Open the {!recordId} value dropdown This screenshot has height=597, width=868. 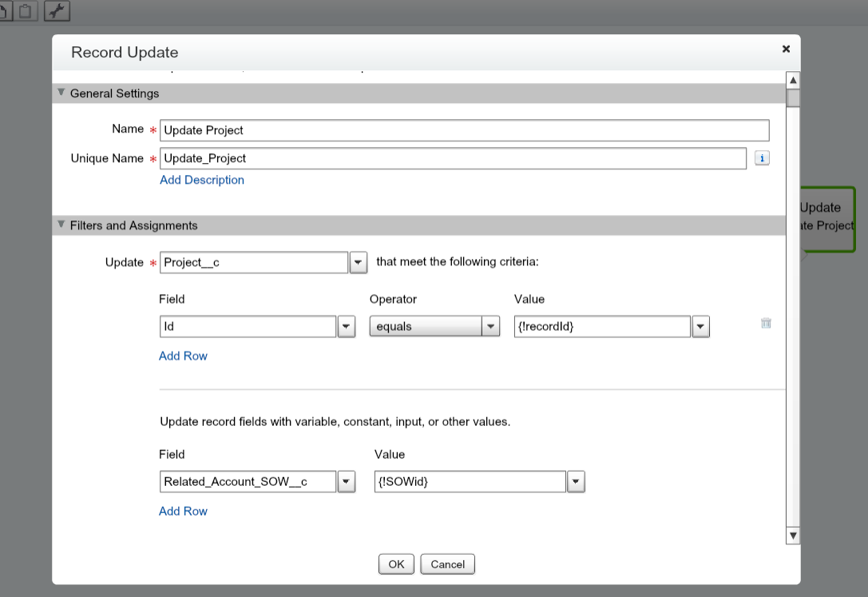tap(700, 326)
